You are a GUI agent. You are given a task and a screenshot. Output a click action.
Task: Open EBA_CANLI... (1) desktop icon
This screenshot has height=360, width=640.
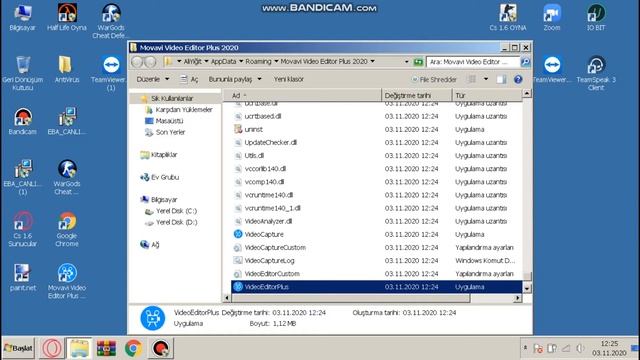coord(22,178)
